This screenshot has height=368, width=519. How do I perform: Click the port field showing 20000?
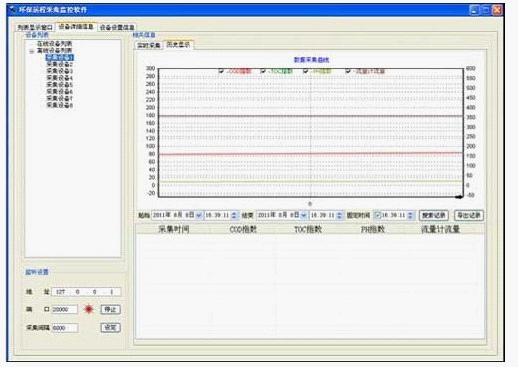click(65, 309)
